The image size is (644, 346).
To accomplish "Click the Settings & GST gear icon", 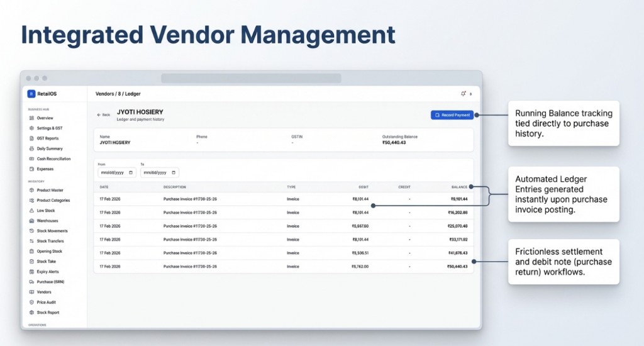I will tap(31, 128).
